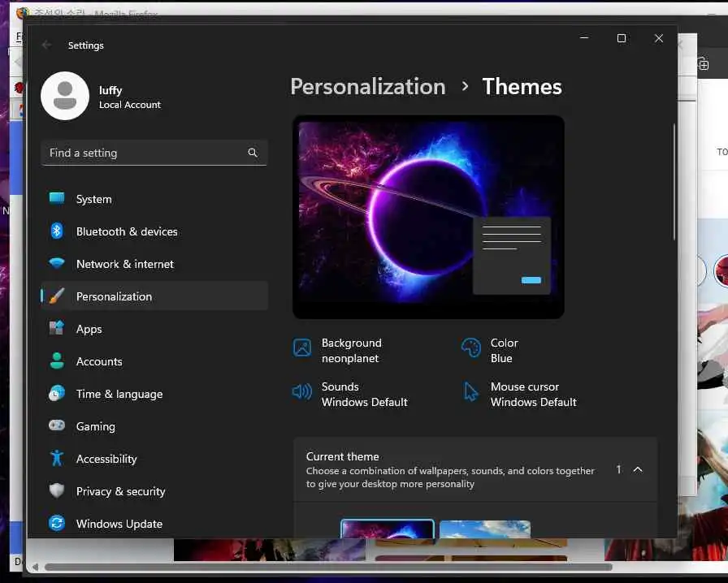Viewport: 728px width, 583px height.
Task: Minimize the Settings window
Action: 584,38
